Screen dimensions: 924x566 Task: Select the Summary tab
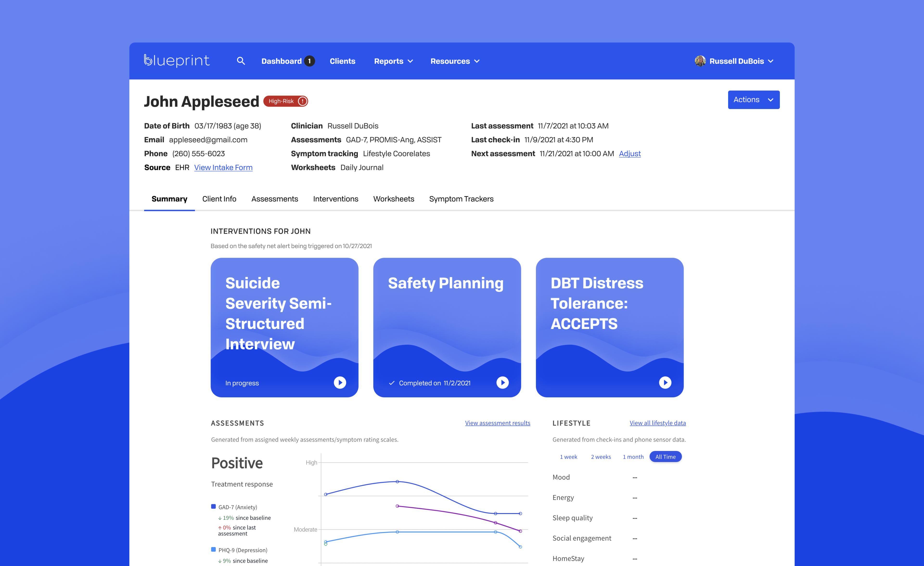(x=169, y=199)
